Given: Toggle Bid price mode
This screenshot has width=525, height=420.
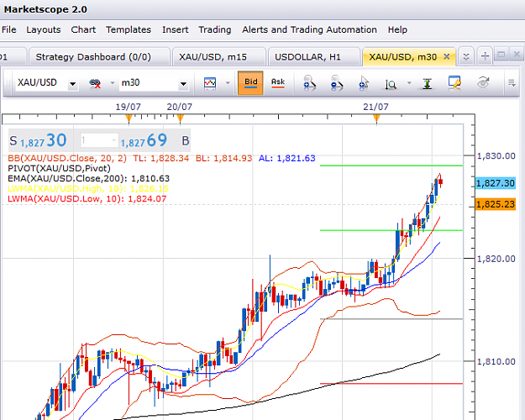Looking at the screenshot, I should [x=250, y=82].
